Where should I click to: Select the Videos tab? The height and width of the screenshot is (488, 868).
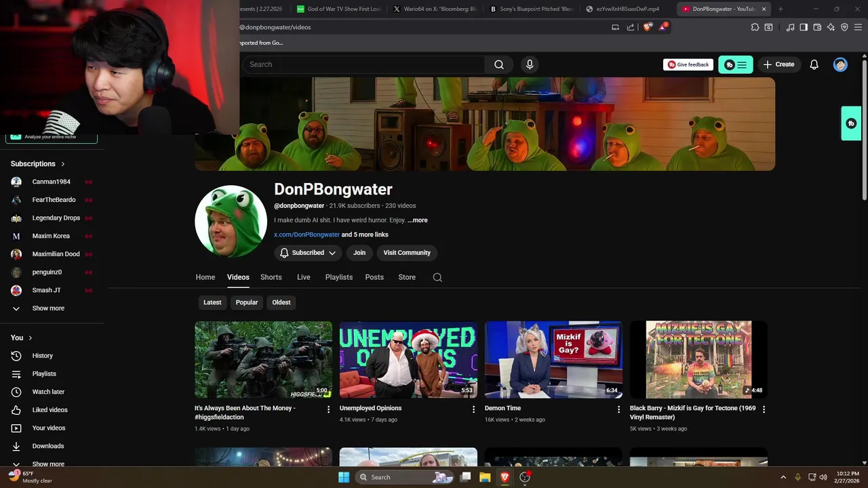(238, 277)
